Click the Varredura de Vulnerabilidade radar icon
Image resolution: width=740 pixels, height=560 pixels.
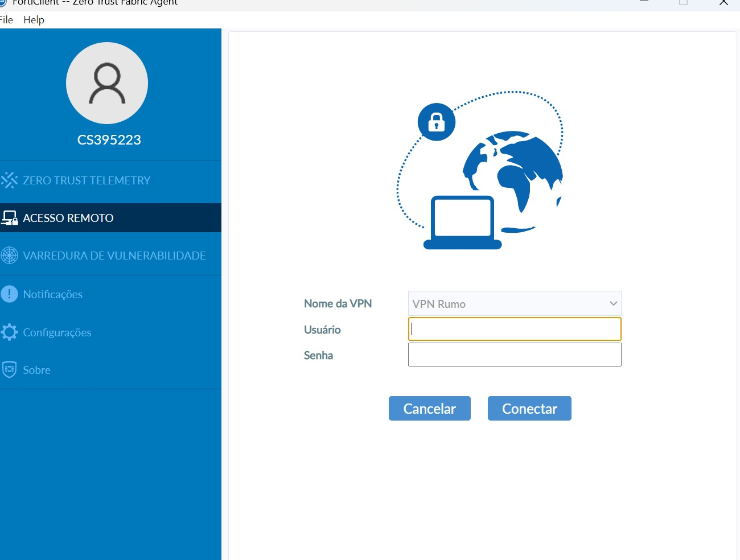9,255
